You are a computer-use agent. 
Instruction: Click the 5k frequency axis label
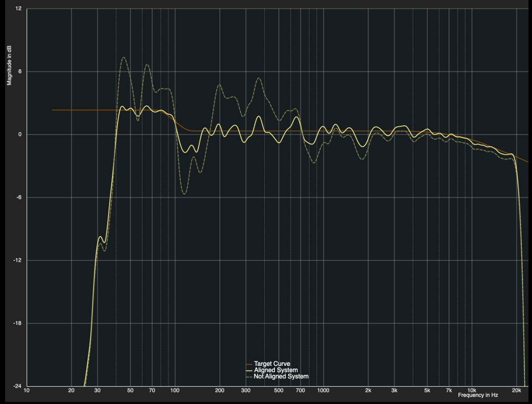click(x=427, y=391)
